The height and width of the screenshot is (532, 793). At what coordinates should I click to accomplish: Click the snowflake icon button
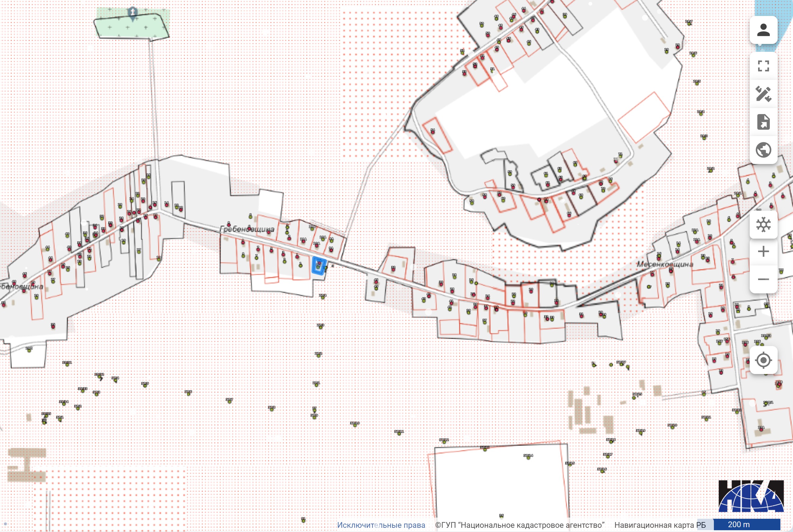click(763, 224)
